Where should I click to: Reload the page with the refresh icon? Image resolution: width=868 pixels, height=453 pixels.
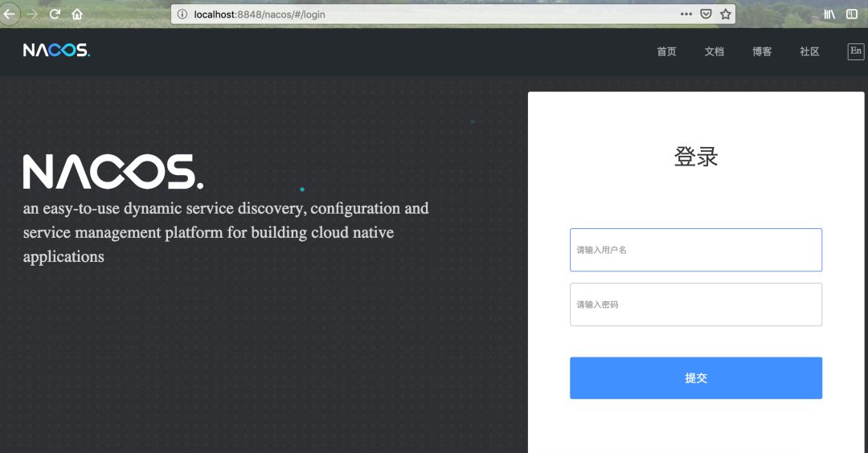55,14
